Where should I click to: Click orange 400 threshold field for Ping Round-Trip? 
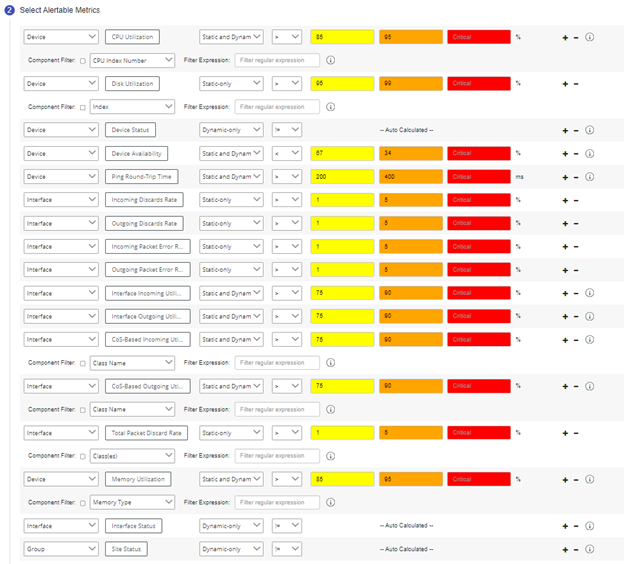[x=410, y=177]
